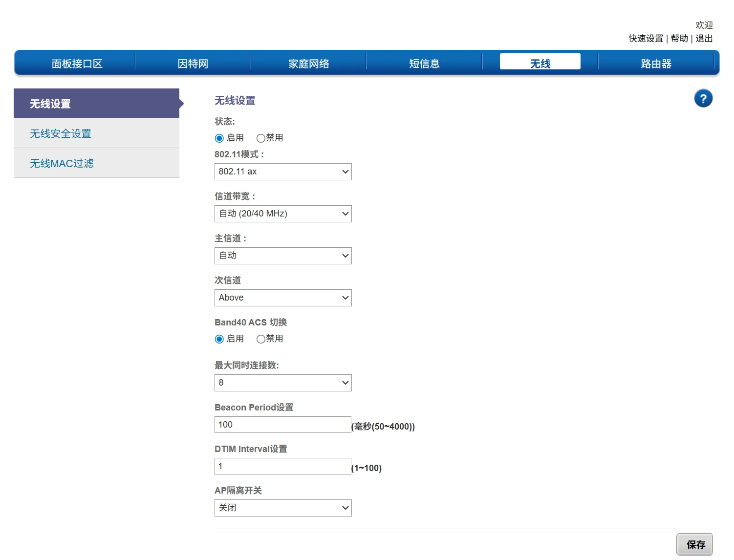The width and height of the screenshot is (734, 560).
Task: Click the 无线设置 page heading text
Action: click(x=235, y=101)
